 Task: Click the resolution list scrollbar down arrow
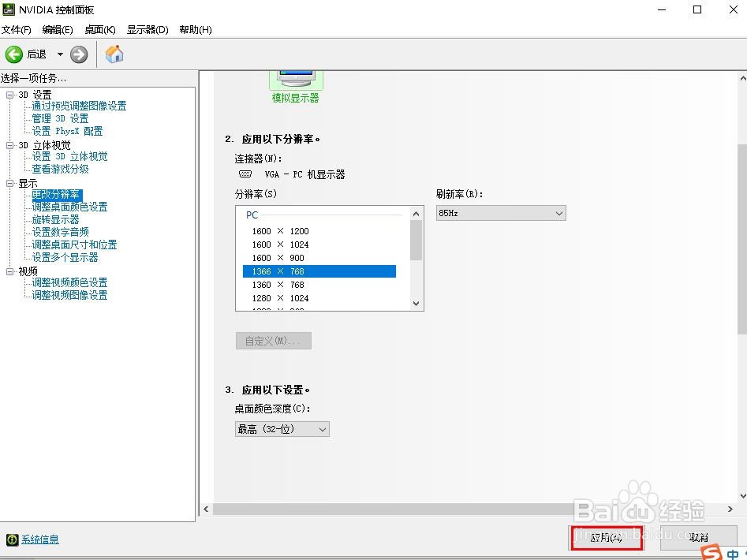tap(416, 304)
